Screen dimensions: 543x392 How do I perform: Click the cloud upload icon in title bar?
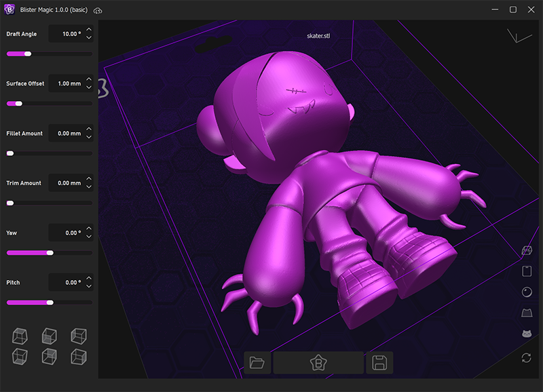tap(98, 10)
